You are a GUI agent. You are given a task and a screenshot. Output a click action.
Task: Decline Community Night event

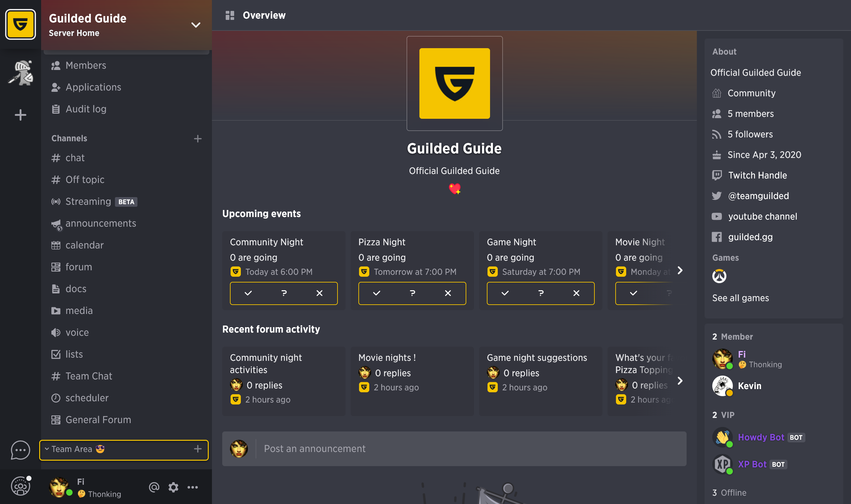coord(319,293)
